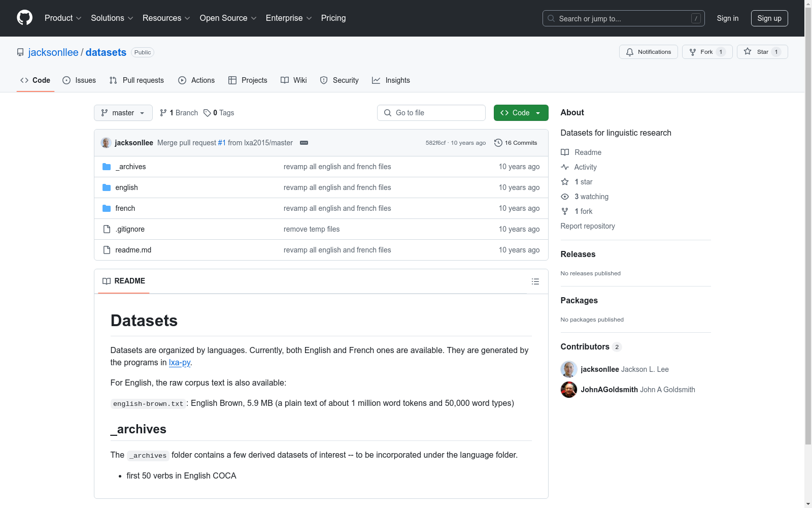812x508 pixels.
Task: Click the Search or jump to field
Action: pyautogui.click(x=624, y=18)
